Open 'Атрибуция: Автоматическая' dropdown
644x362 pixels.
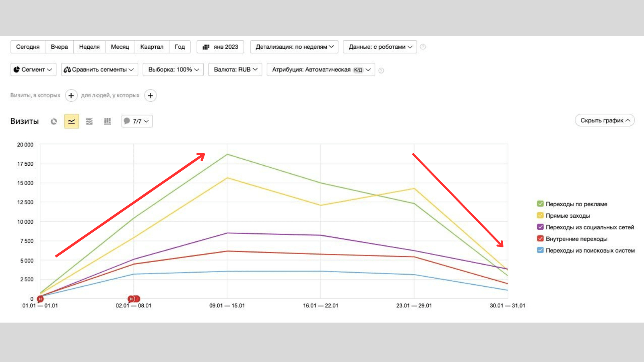321,70
